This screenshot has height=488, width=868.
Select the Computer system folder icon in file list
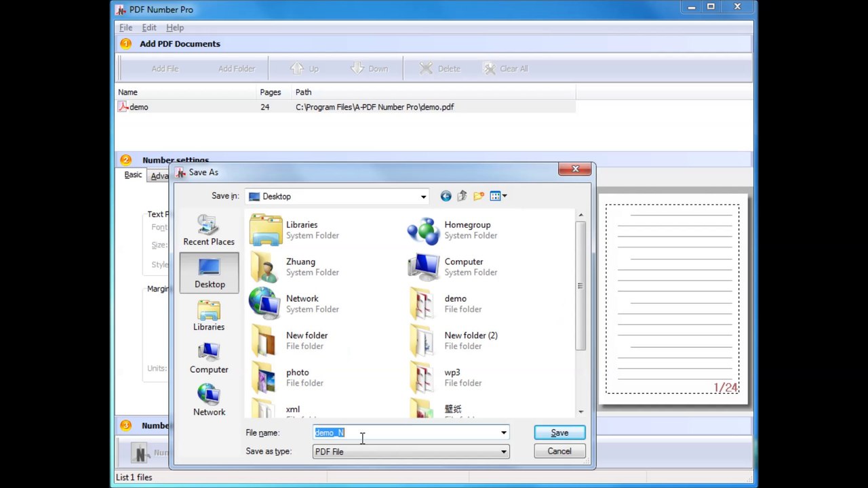point(424,267)
